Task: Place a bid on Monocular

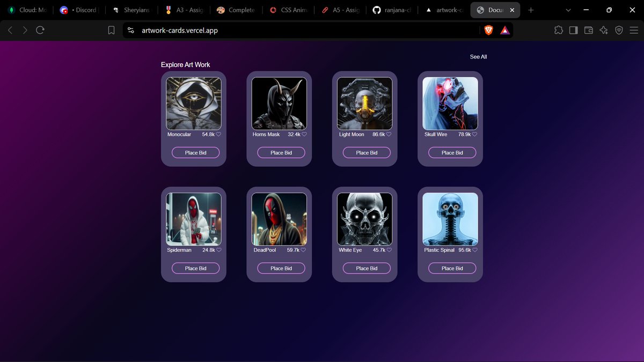Action: [x=195, y=153]
